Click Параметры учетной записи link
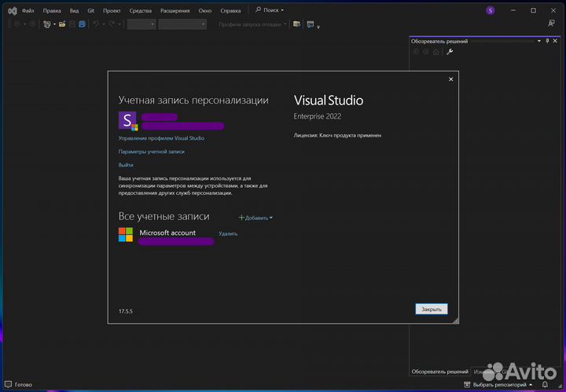 (x=151, y=152)
